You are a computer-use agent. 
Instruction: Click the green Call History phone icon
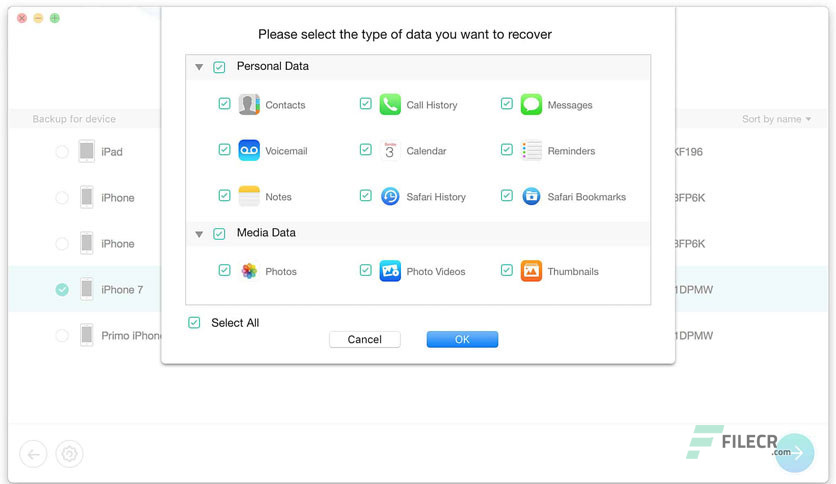coord(390,104)
